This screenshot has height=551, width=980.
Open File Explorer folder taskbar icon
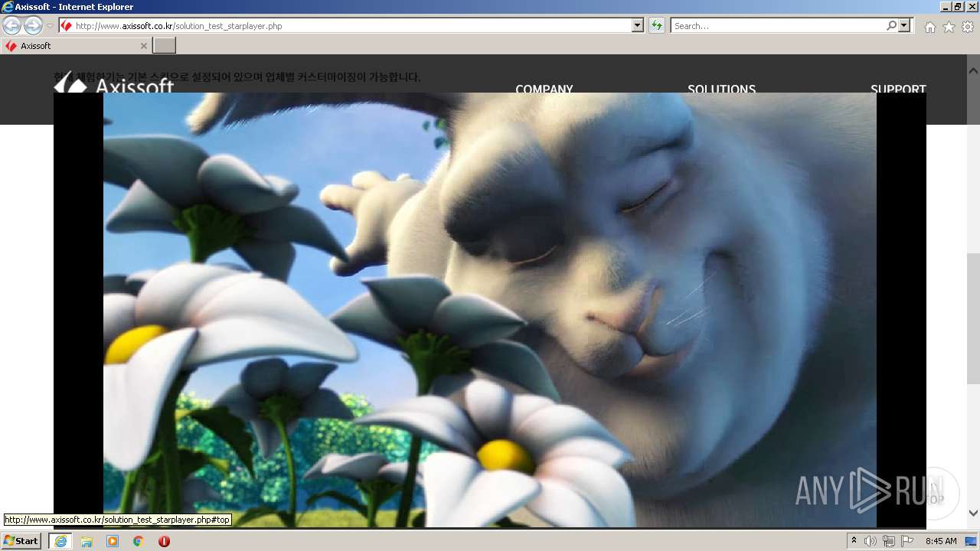coord(87,541)
